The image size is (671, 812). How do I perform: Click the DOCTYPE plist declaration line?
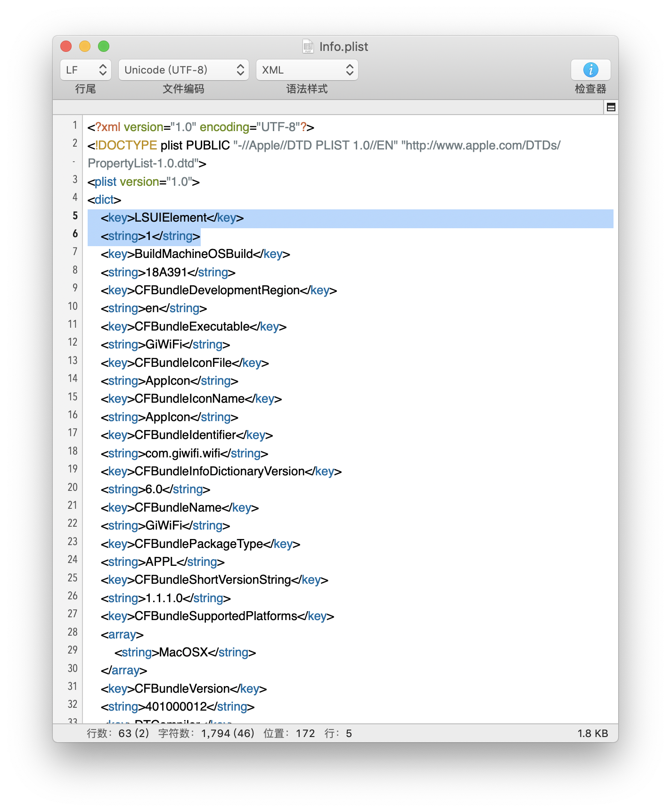pos(324,146)
